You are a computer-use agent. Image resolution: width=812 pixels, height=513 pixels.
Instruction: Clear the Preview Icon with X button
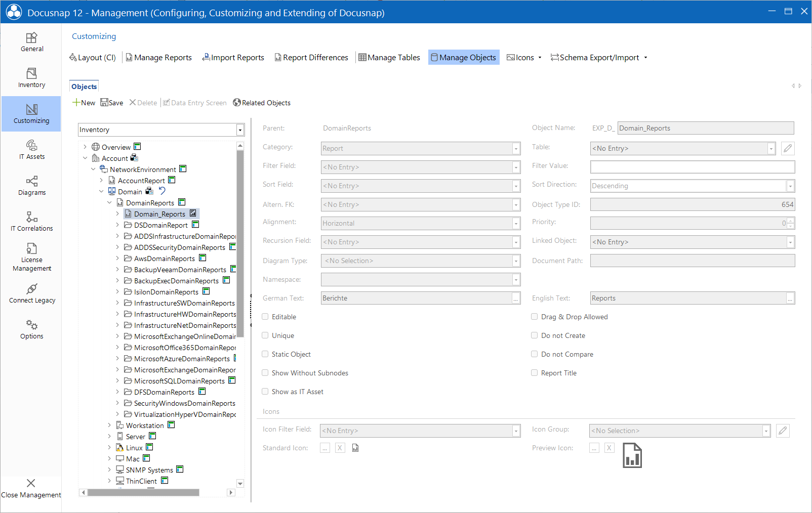(610, 448)
